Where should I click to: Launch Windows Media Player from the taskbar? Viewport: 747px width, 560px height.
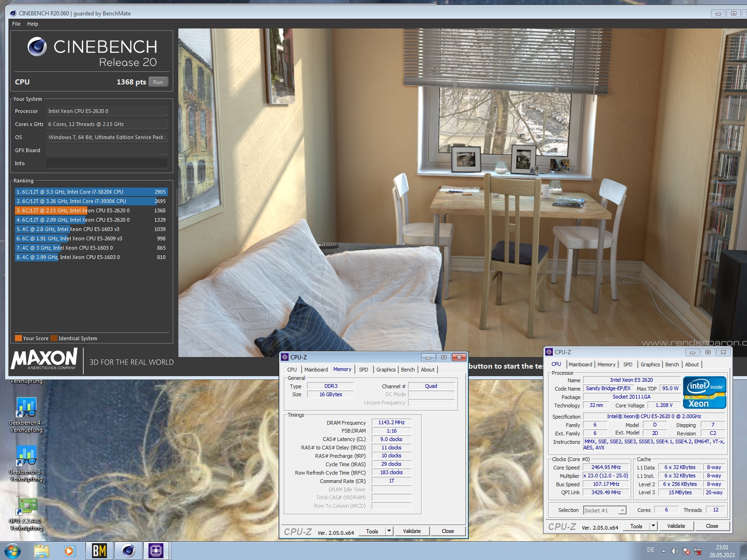click(x=69, y=551)
